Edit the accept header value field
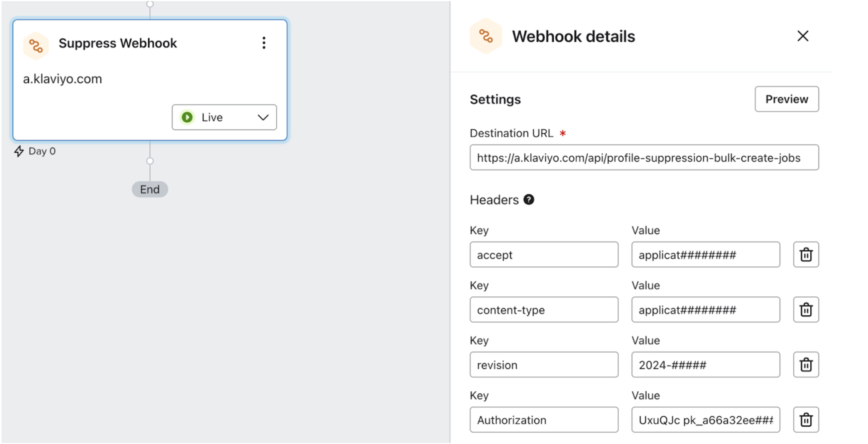 point(706,254)
